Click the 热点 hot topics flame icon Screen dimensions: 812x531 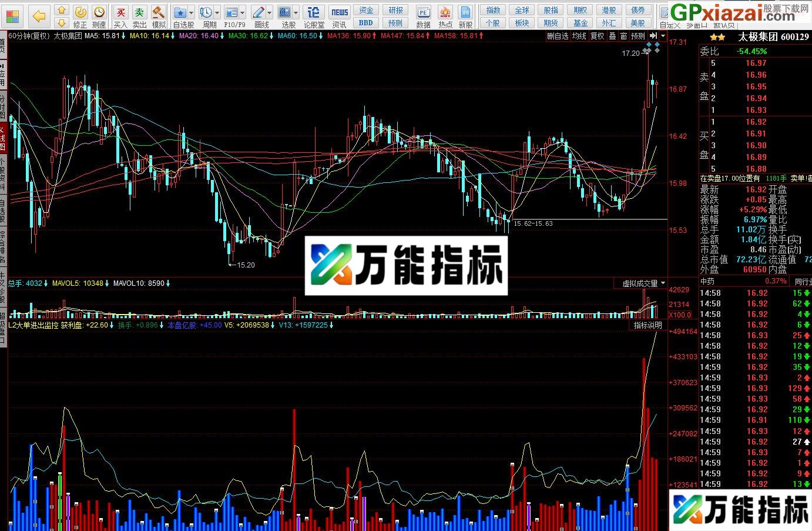445,12
